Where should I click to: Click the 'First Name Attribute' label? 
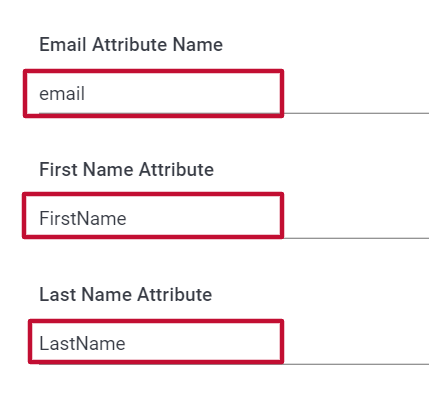(127, 169)
